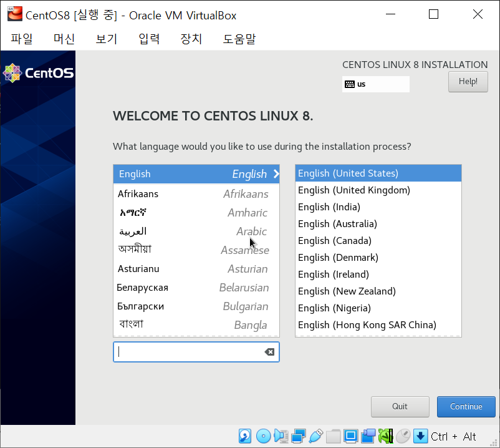Select the English language row
Viewport: 500px width, 448px height.
pos(196,174)
